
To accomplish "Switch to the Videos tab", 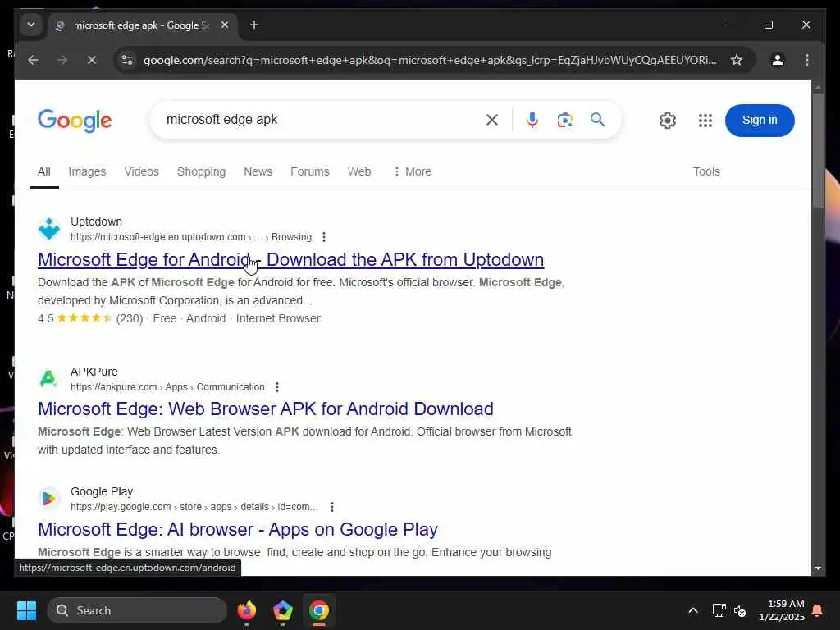I will [141, 172].
